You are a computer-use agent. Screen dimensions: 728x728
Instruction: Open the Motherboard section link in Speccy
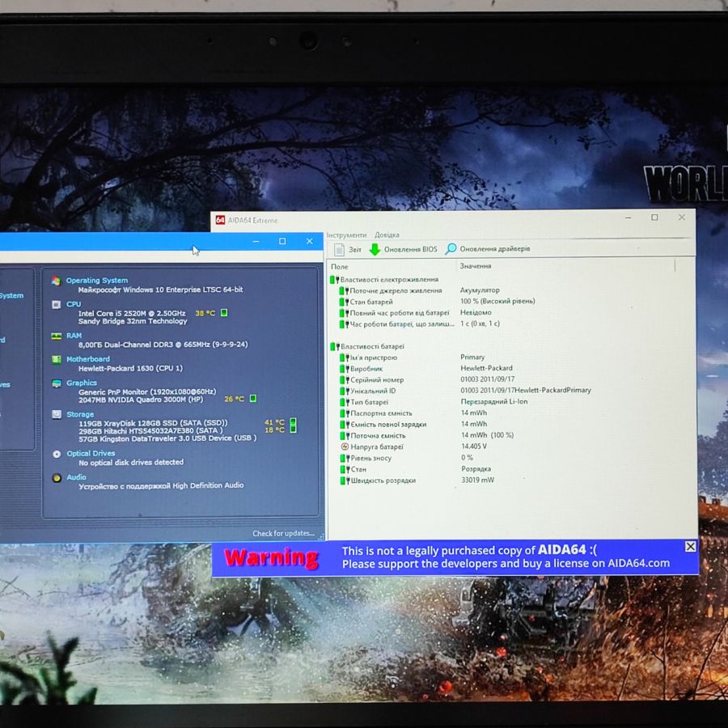(x=88, y=359)
